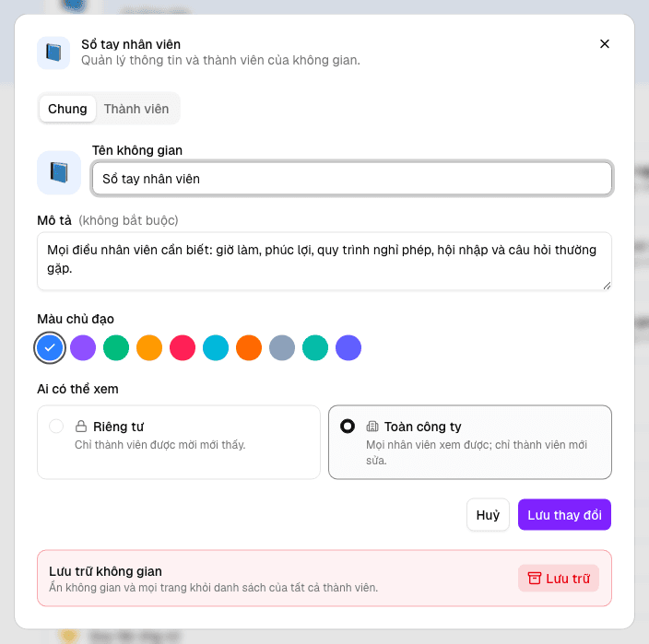Save with the Lưu thay đổi button

pos(564,515)
